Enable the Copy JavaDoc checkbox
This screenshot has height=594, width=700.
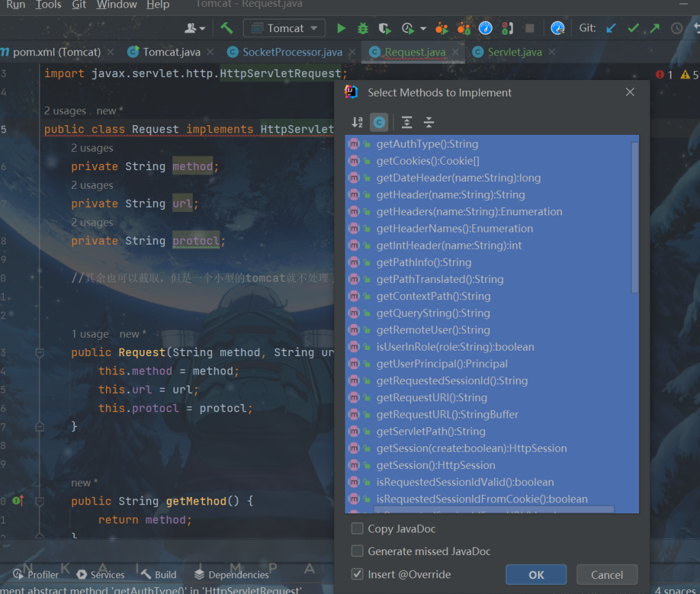click(357, 528)
